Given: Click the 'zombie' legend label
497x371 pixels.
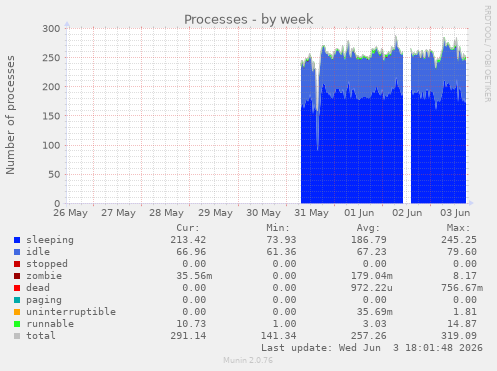Looking at the screenshot, I should click(44, 276).
